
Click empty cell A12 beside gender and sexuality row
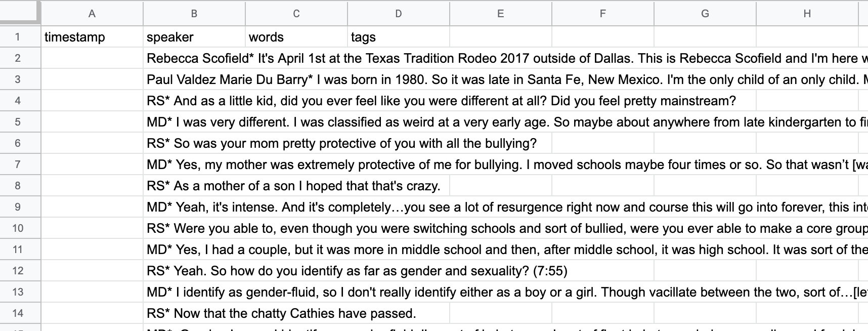click(x=92, y=271)
